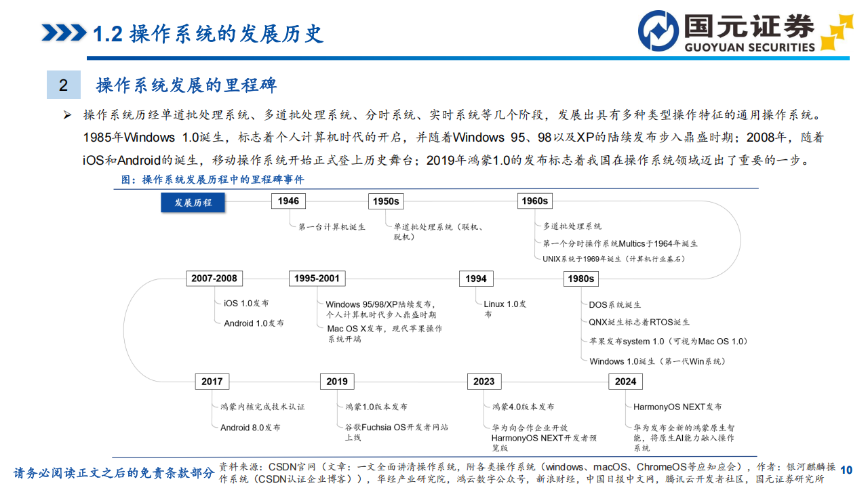Select the 2007-2008 timeline marker
868x488 pixels.
pyautogui.click(x=214, y=278)
